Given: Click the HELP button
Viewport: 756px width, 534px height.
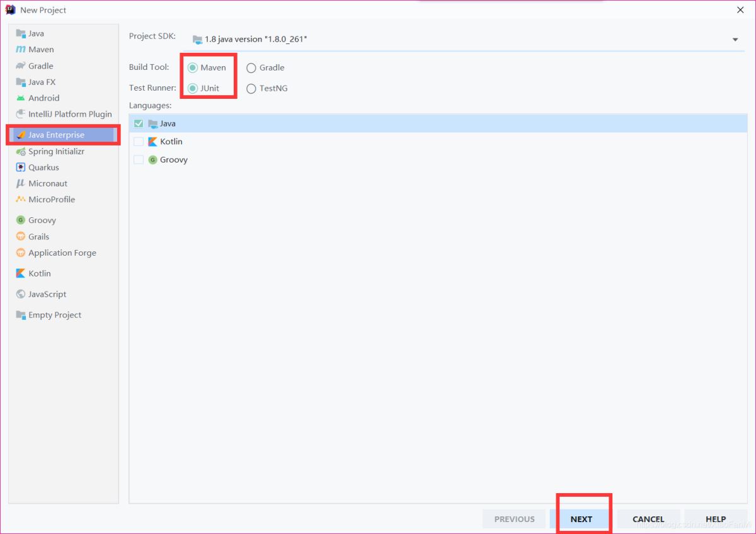Looking at the screenshot, I should (716, 519).
